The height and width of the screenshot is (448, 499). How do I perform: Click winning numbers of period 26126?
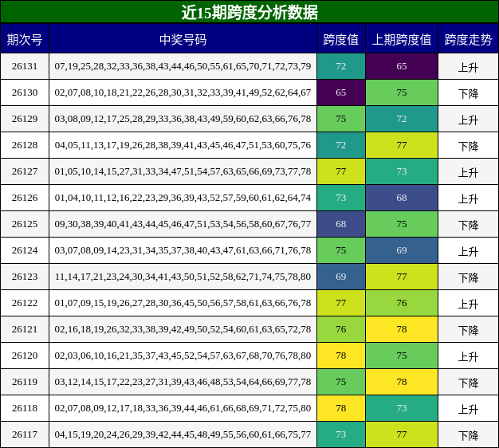pos(183,198)
